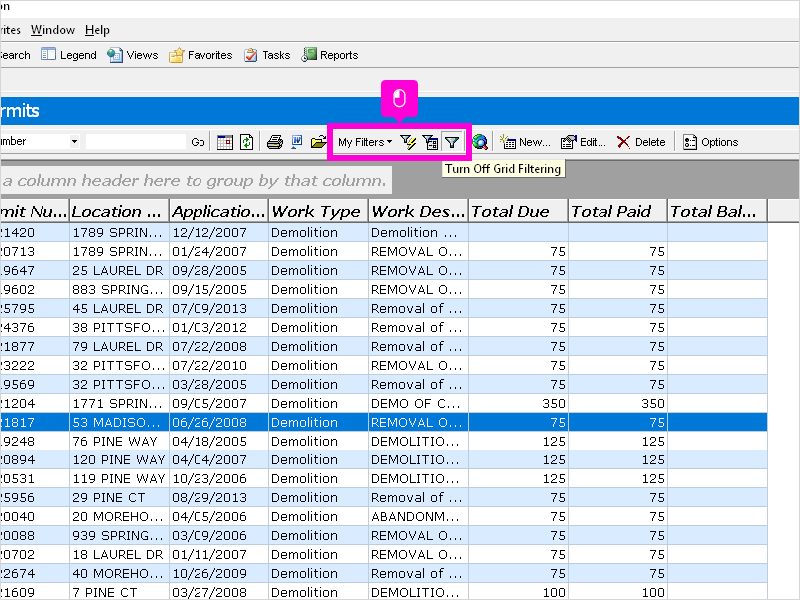Click application date 12/12/2007
This screenshot has height=600, width=800.
219,233
